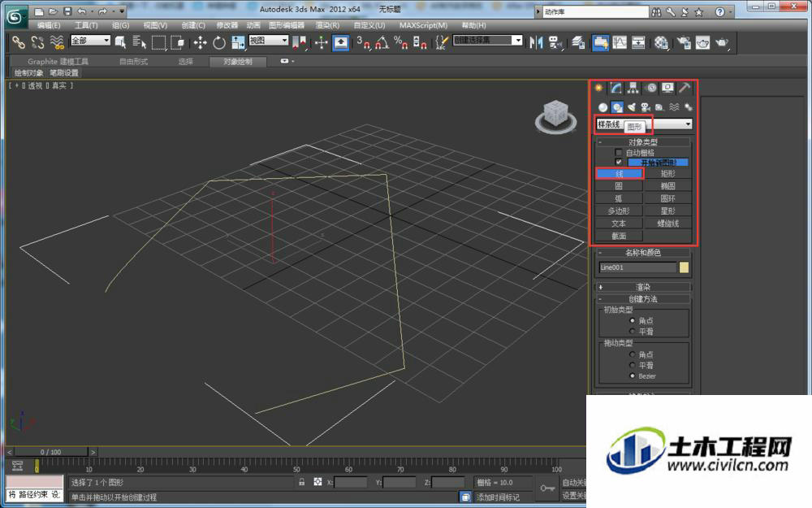Open the Schematic View icon
812x508 pixels.
pos(638,42)
